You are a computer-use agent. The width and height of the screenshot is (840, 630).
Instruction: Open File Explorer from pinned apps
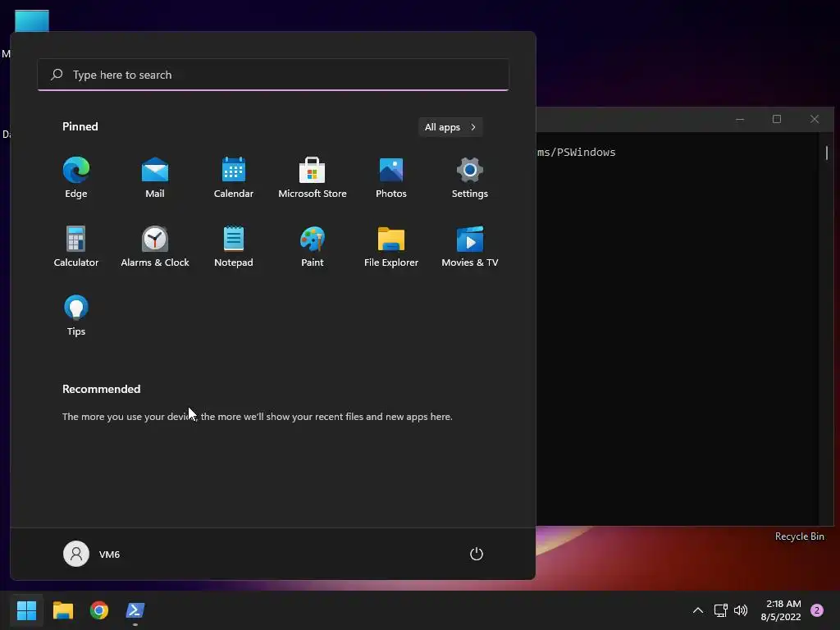pos(391,246)
